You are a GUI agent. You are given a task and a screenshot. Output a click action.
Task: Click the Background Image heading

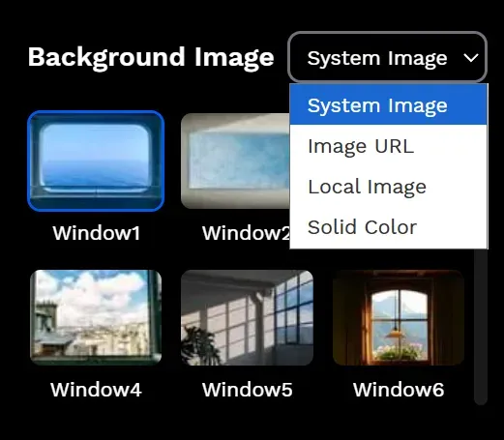click(x=151, y=57)
